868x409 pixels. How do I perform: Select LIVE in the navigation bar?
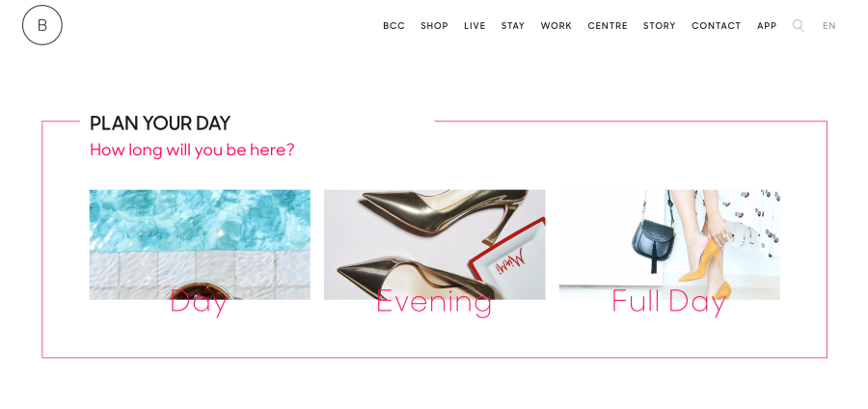tap(475, 26)
